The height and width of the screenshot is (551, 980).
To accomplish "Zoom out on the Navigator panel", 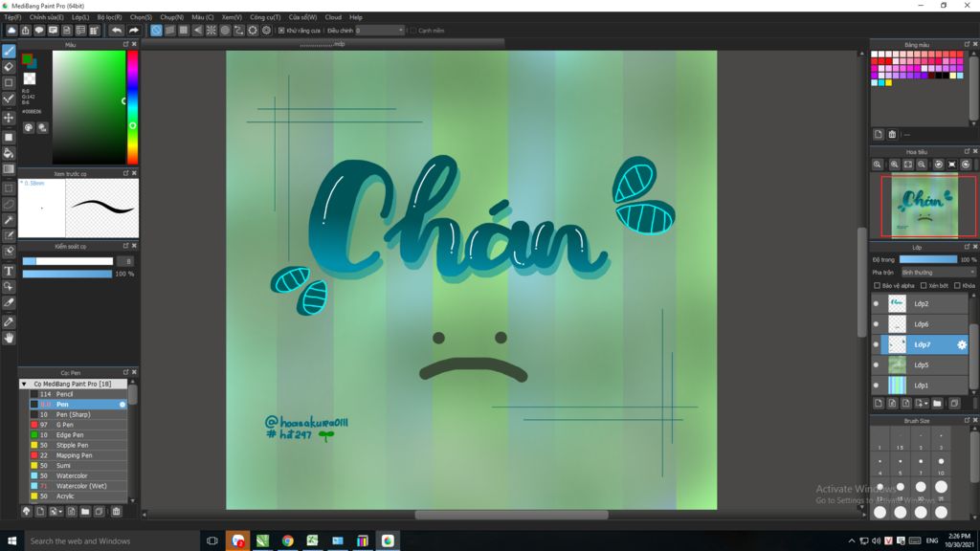I will (x=922, y=165).
